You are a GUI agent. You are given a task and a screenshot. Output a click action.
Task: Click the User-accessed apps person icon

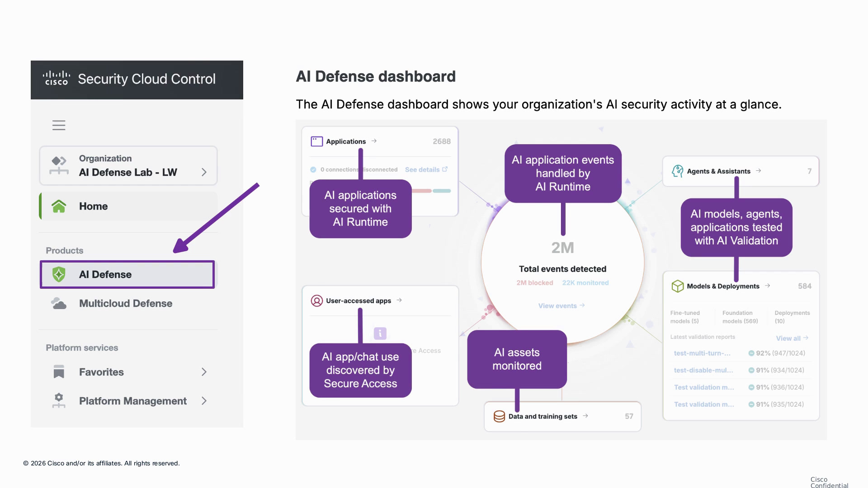[317, 300]
